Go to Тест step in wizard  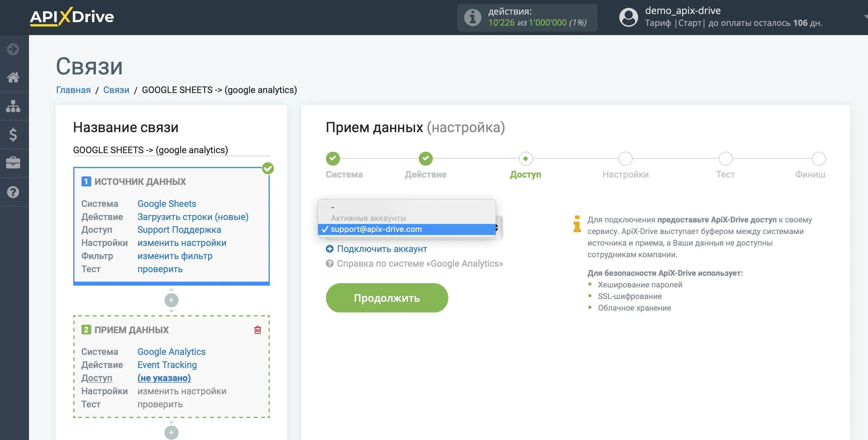(725, 159)
